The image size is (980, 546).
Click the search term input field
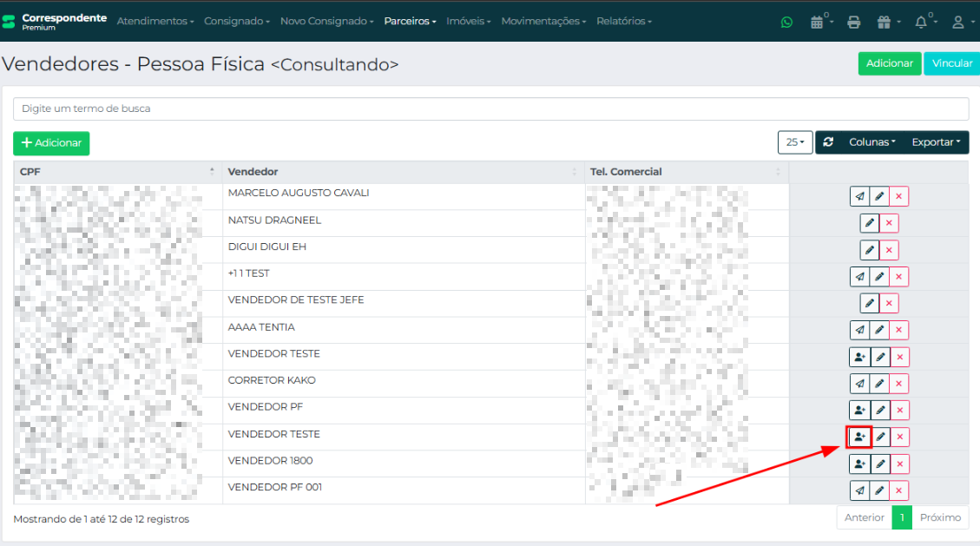490,109
